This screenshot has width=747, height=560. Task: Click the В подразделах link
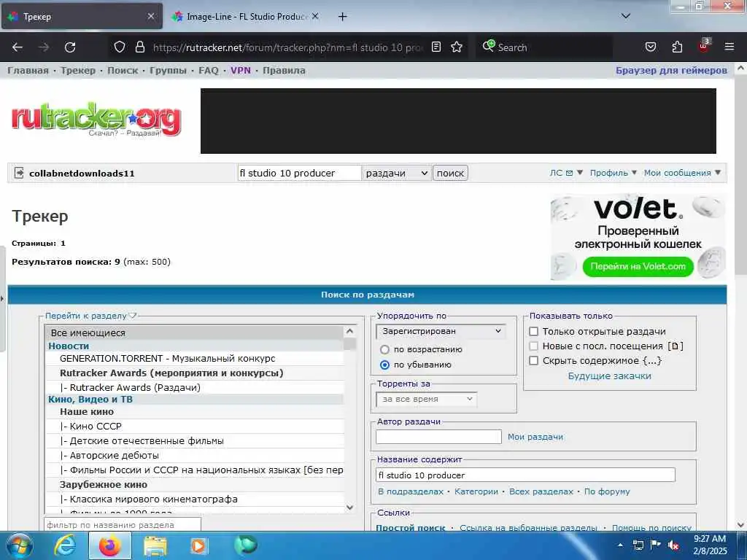[411, 491]
